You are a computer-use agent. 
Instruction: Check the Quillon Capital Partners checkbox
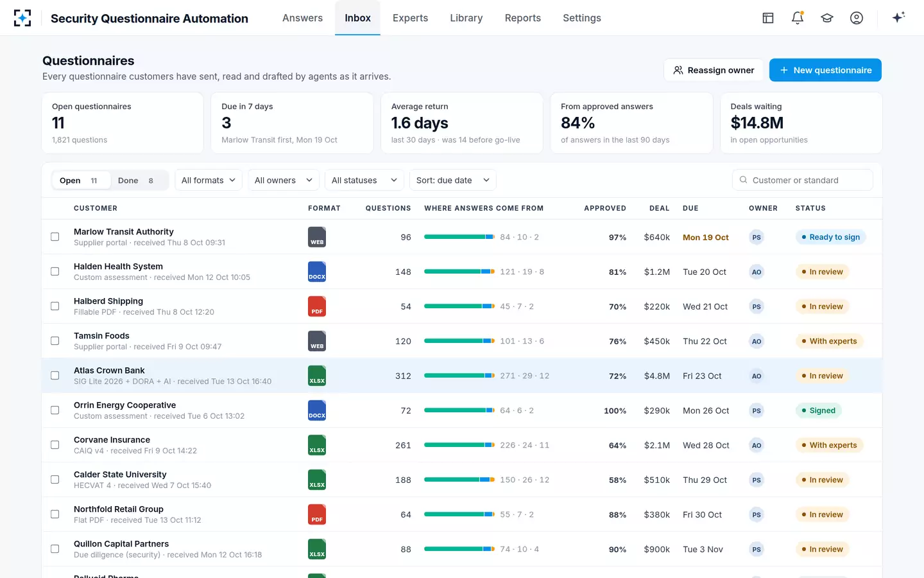[55, 549]
